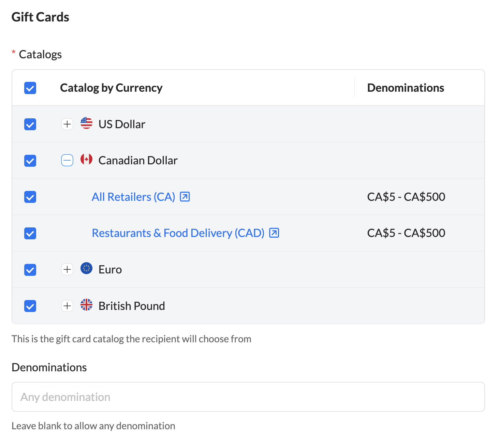Image resolution: width=500 pixels, height=448 pixels.
Task: Open external link icon beside Restaurants & Food Delivery
Action: [274, 233]
